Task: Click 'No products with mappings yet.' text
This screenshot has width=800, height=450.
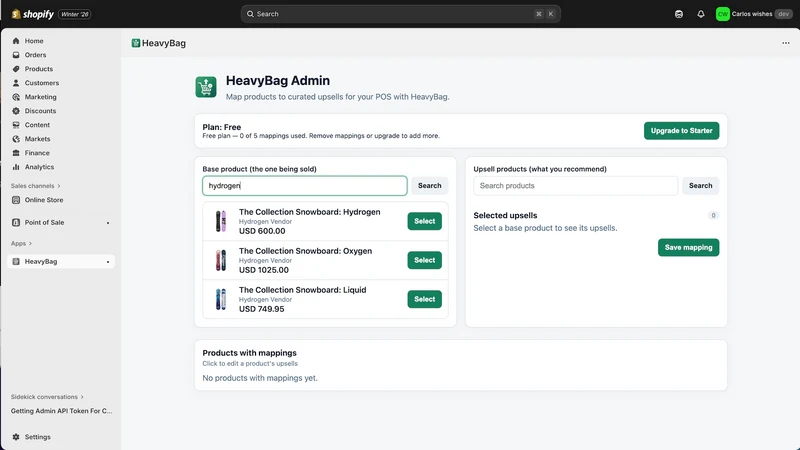Action: 260,378
